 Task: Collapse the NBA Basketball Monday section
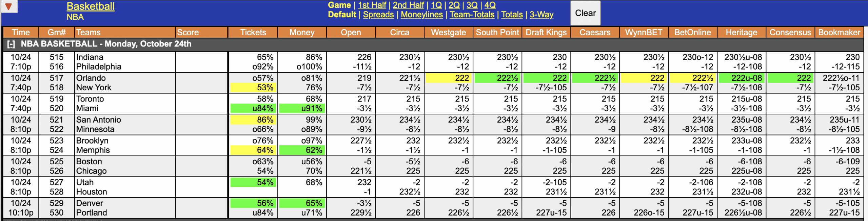pyautogui.click(x=11, y=44)
